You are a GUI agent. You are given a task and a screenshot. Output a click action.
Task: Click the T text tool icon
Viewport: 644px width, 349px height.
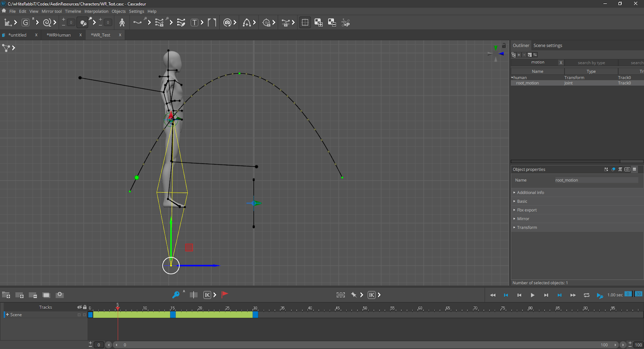(194, 23)
